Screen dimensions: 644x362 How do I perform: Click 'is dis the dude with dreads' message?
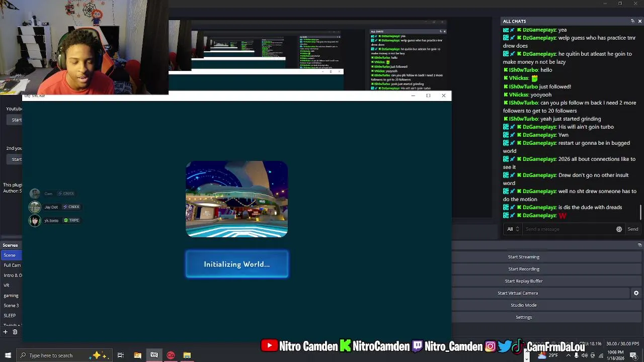590,207
